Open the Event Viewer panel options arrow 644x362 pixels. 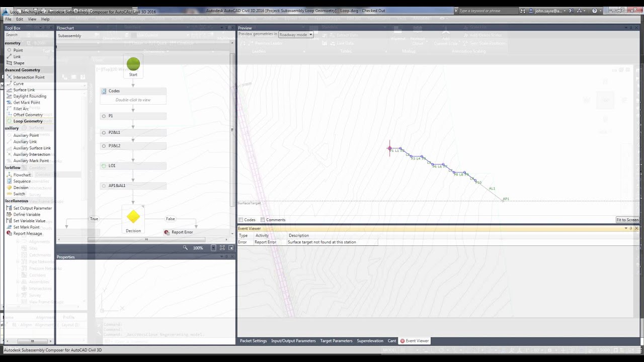(x=626, y=228)
